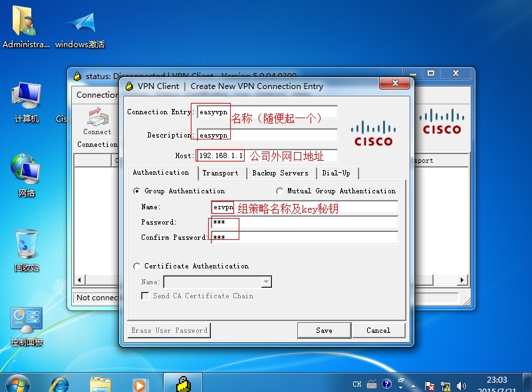Click the Description text field
Image resolution: width=532 pixels, height=392 pixels.
click(267, 136)
